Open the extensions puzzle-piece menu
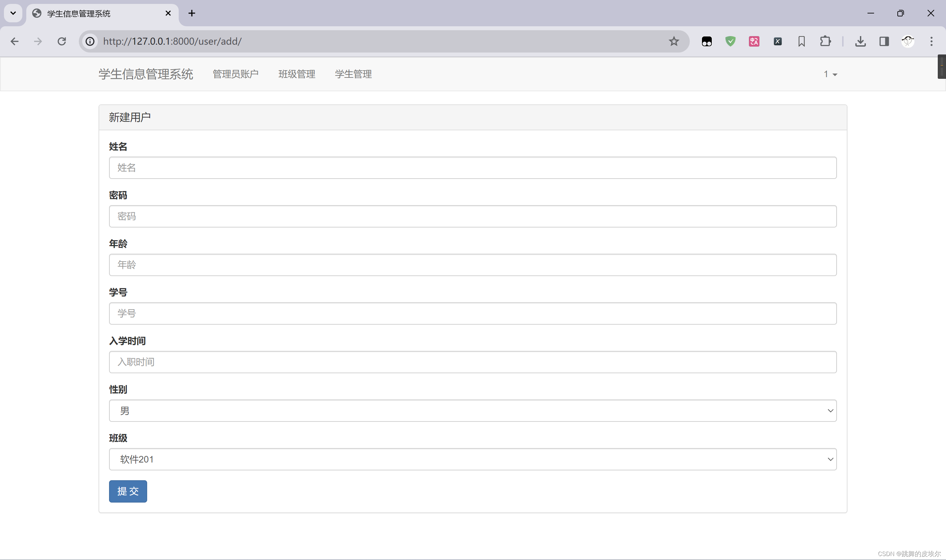This screenshot has width=946, height=560. pos(825,41)
